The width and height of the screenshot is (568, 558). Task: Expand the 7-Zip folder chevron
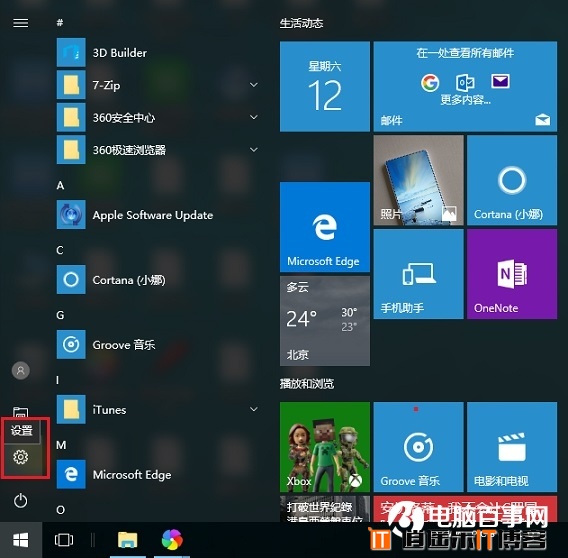pos(254,85)
